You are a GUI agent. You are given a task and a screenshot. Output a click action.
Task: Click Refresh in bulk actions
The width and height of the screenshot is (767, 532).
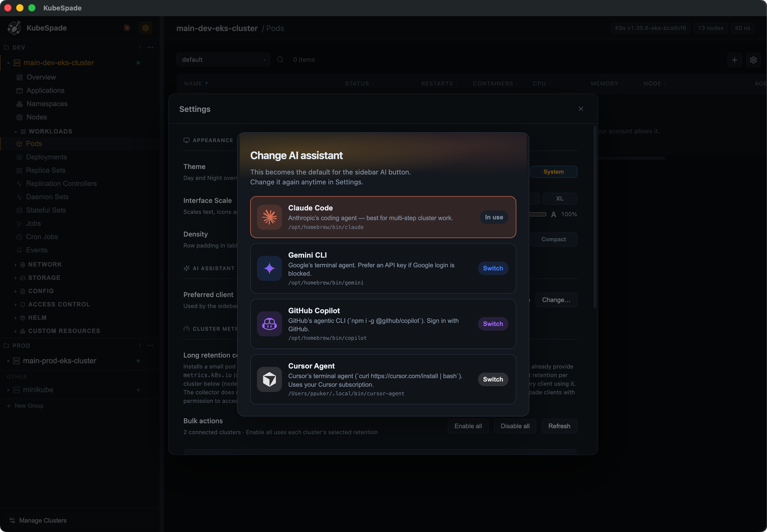(x=559, y=426)
